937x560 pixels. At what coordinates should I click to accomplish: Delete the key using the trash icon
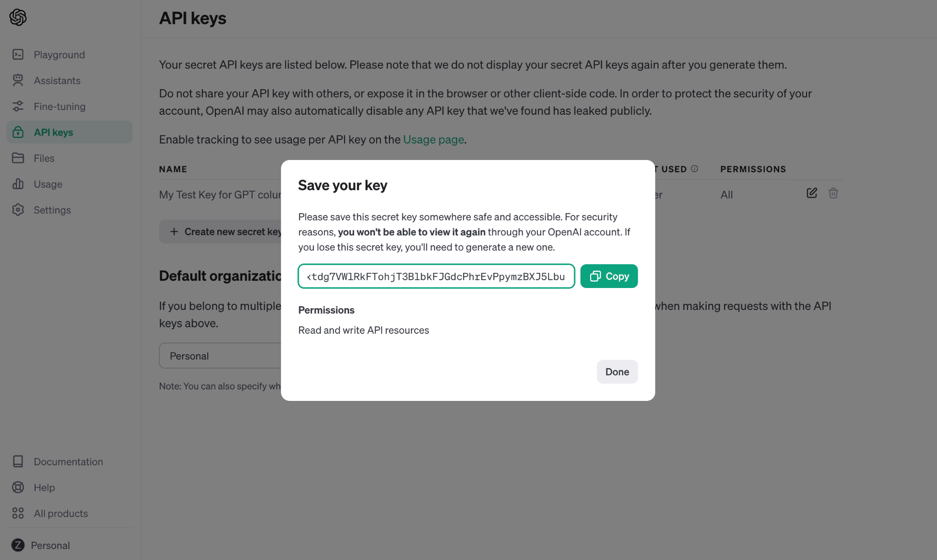(833, 193)
